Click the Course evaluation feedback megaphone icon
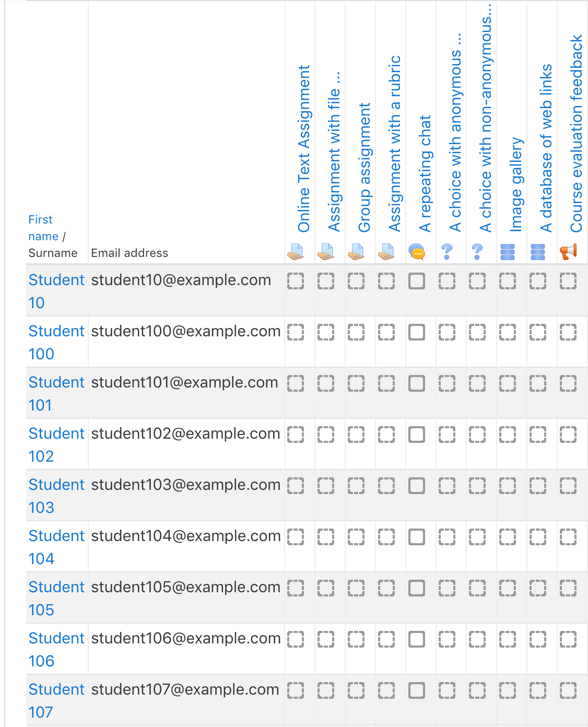Viewport: 588px width, 727px height. coord(568,252)
